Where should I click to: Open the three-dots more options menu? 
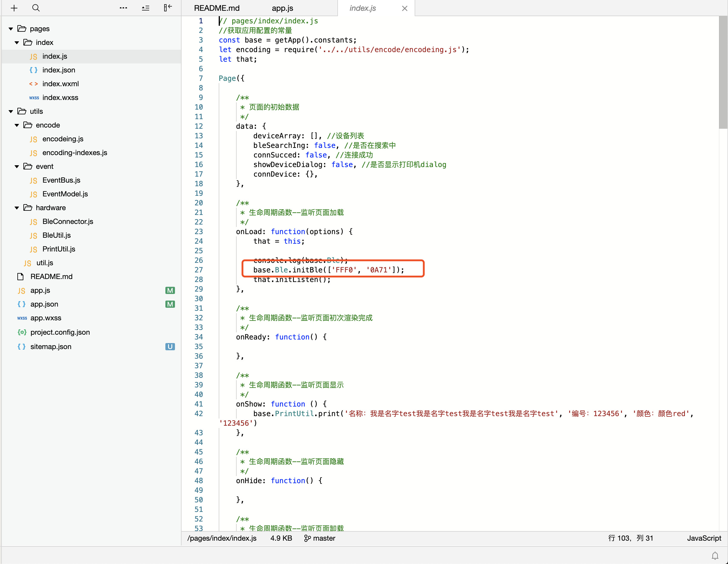(123, 8)
